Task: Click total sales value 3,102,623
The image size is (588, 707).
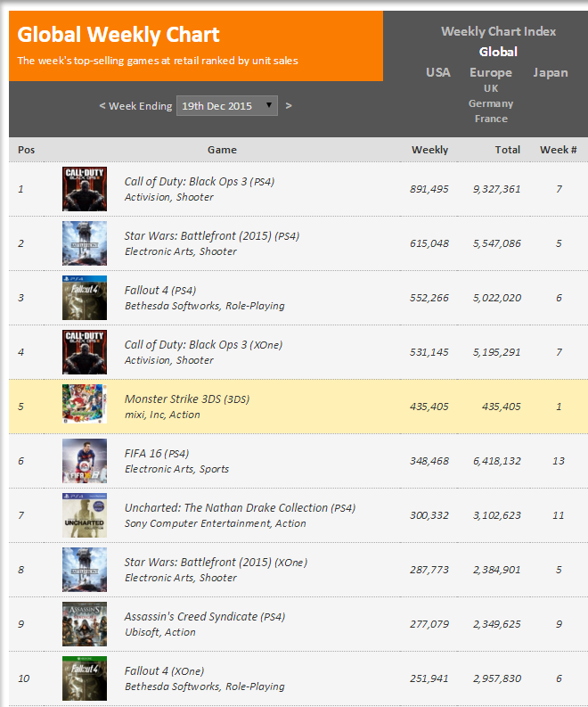Action: coord(496,516)
